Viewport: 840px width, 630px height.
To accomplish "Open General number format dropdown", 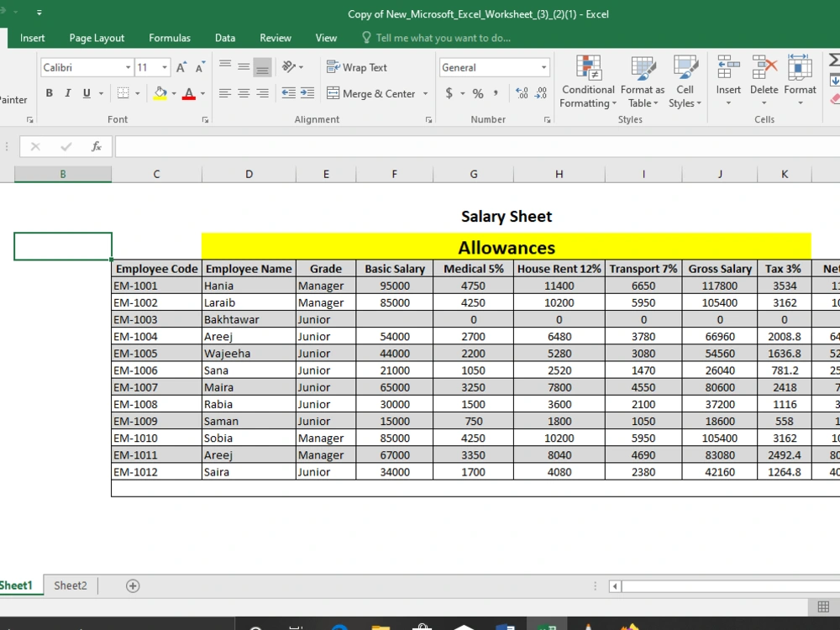I will point(543,67).
